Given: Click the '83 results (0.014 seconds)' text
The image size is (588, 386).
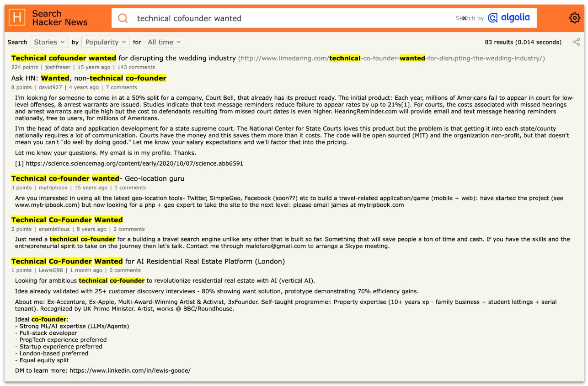Looking at the screenshot, I should tap(523, 42).
